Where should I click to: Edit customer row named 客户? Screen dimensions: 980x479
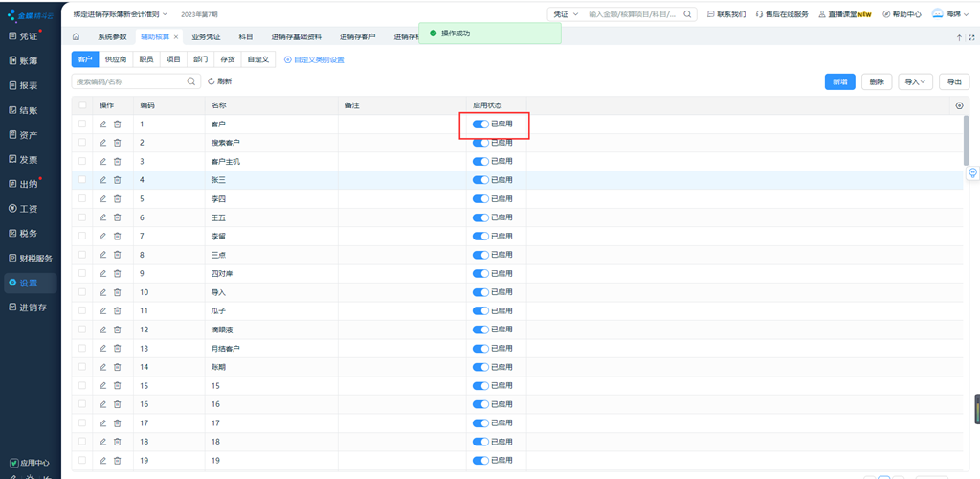click(103, 125)
